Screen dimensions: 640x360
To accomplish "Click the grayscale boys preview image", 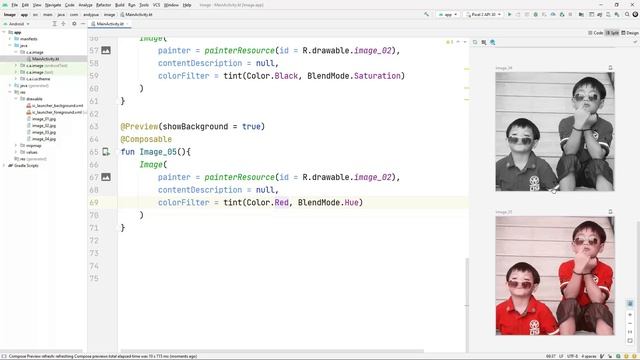I will [555, 131].
